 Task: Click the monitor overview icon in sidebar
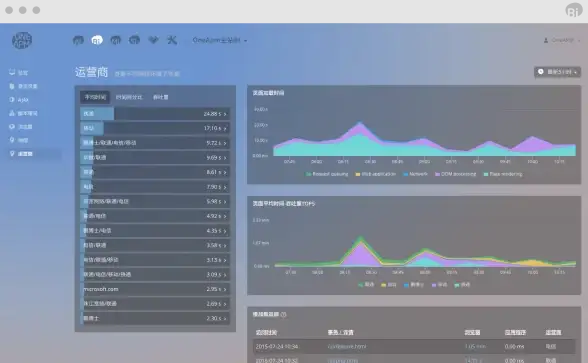(12, 72)
